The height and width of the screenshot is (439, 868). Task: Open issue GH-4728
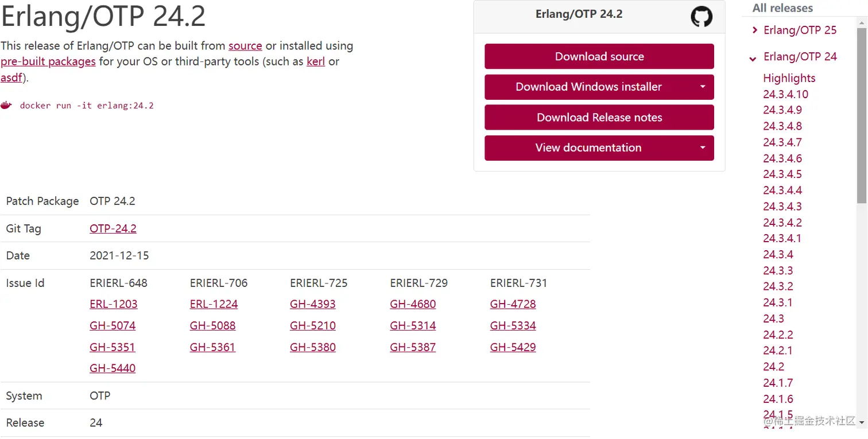tap(513, 304)
